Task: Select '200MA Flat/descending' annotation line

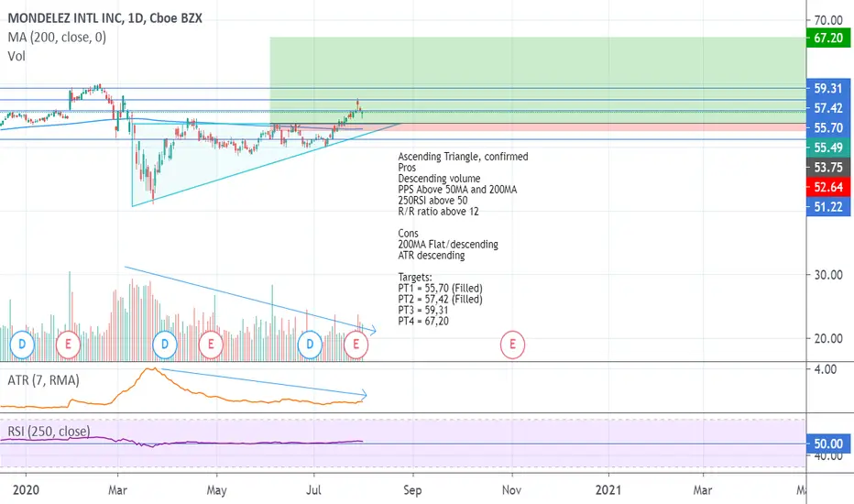Action: pos(448,244)
